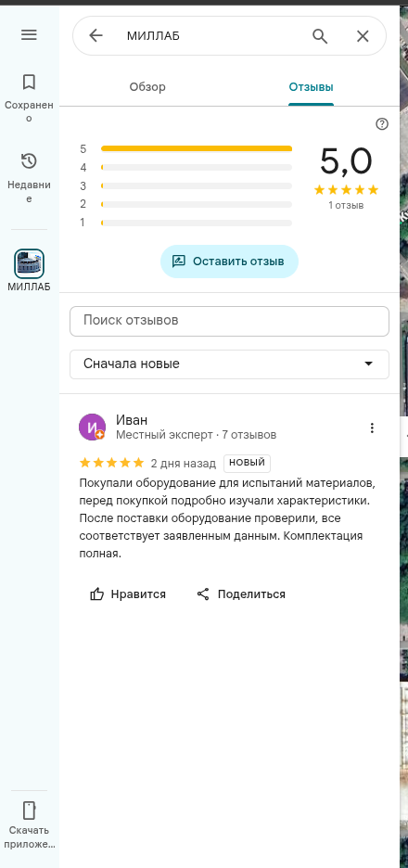This screenshot has height=868, width=408.
Task: Open the three-dot menu on Иван's review
Action: (x=372, y=428)
